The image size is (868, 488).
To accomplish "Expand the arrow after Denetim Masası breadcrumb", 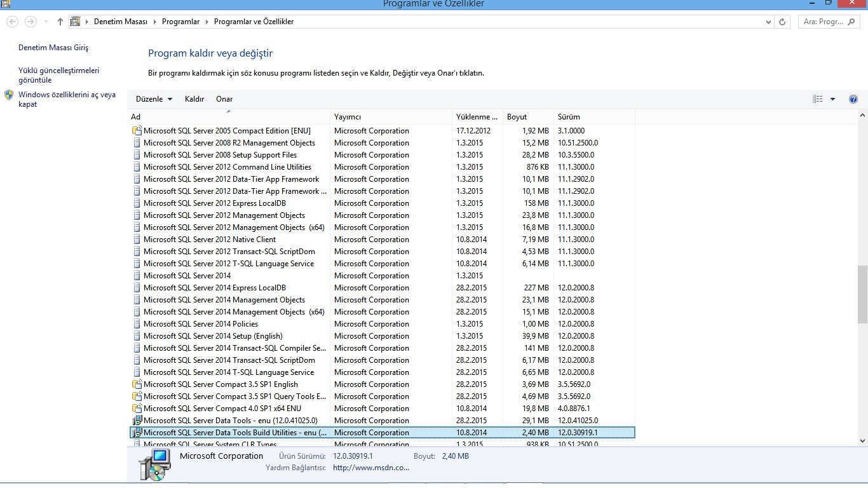I will pos(154,22).
